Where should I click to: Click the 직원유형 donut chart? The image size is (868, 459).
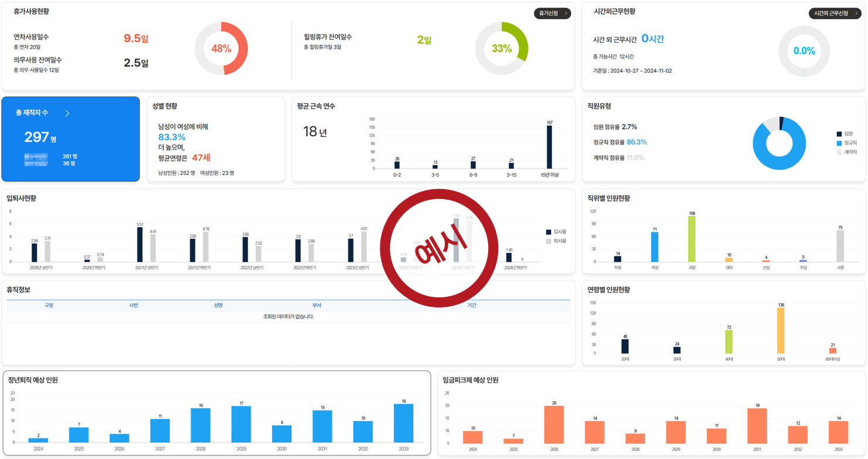click(x=779, y=143)
